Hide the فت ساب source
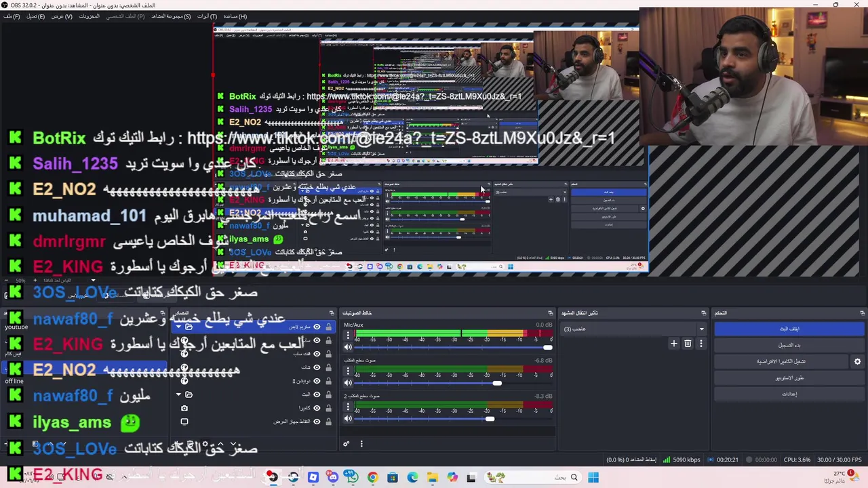The width and height of the screenshot is (868, 488). coord(317,354)
